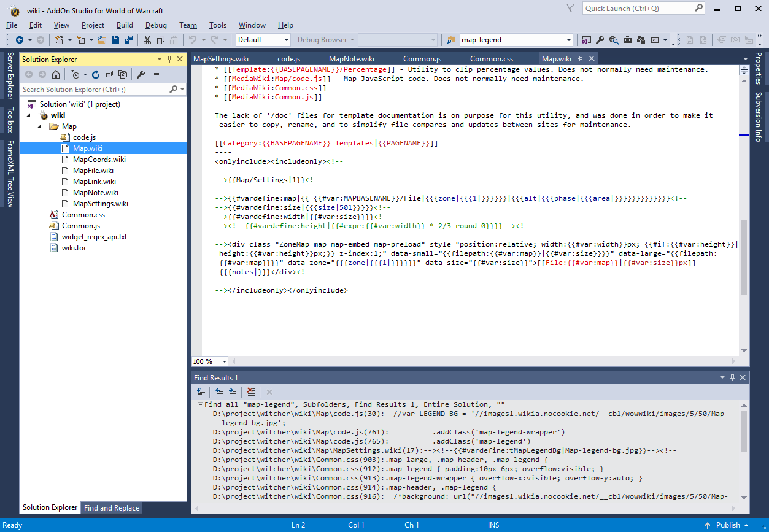Screen dimensions: 769x532
Task: Switch to the Find and Replace tab
Action: tap(112, 508)
